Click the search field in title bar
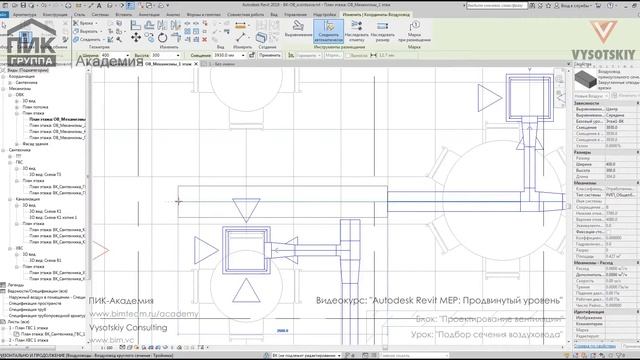Viewport: 640px width, 360px height. point(497,6)
